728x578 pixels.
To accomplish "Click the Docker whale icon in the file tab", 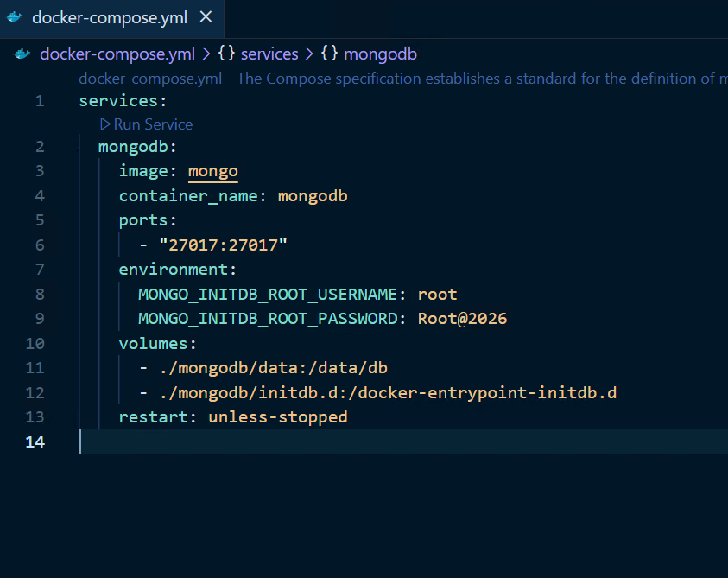I will pyautogui.click(x=15, y=17).
